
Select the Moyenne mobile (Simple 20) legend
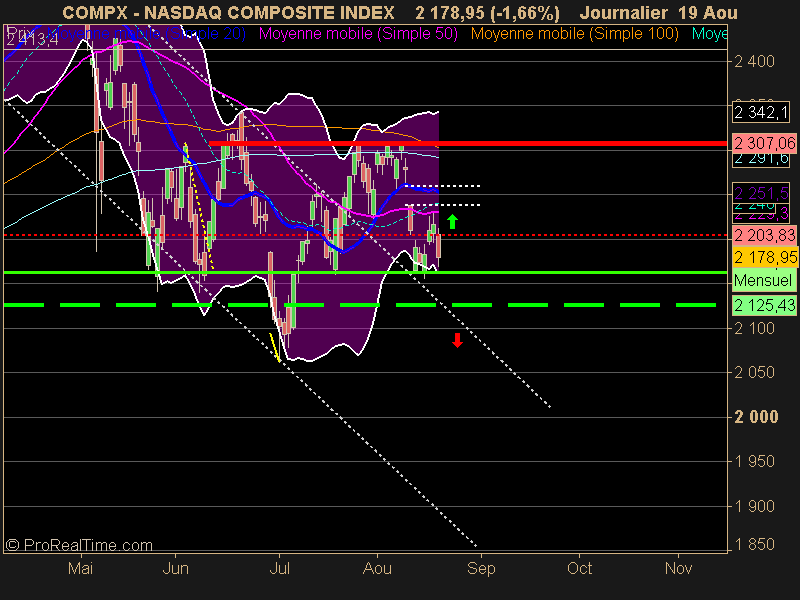pos(146,34)
